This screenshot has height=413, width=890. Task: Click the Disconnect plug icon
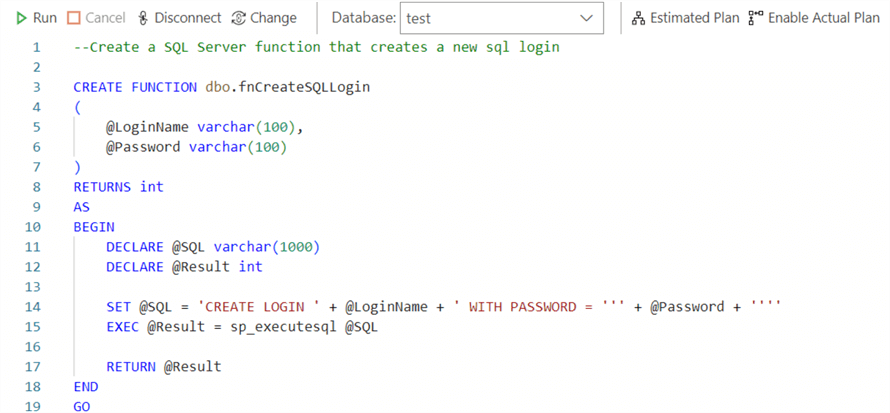click(x=144, y=18)
